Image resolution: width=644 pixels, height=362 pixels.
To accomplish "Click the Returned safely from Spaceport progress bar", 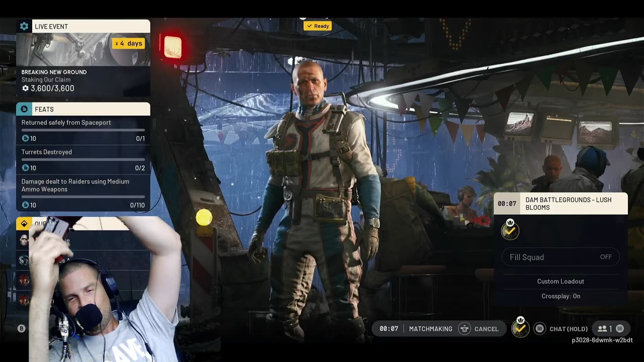I will (x=83, y=130).
